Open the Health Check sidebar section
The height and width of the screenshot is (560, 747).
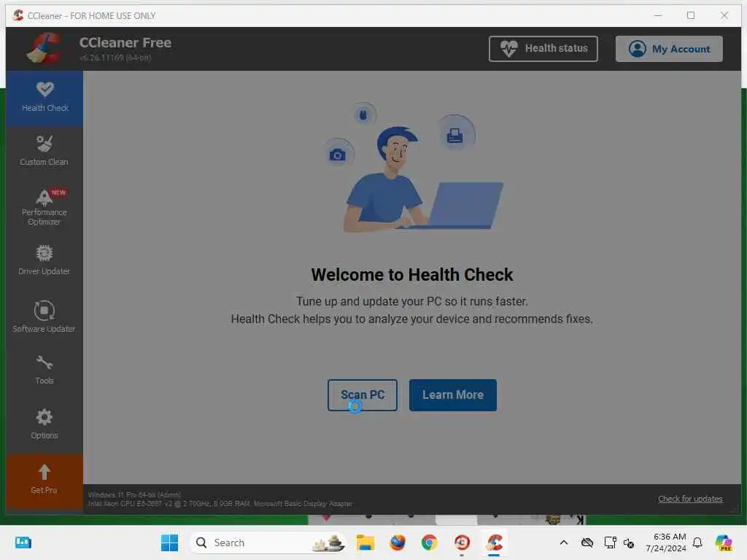tap(44, 98)
